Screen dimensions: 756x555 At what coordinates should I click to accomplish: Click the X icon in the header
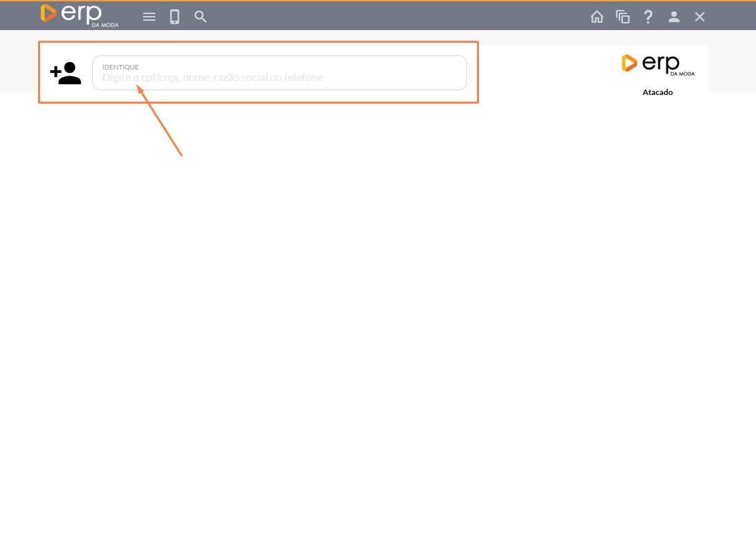(700, 17)
